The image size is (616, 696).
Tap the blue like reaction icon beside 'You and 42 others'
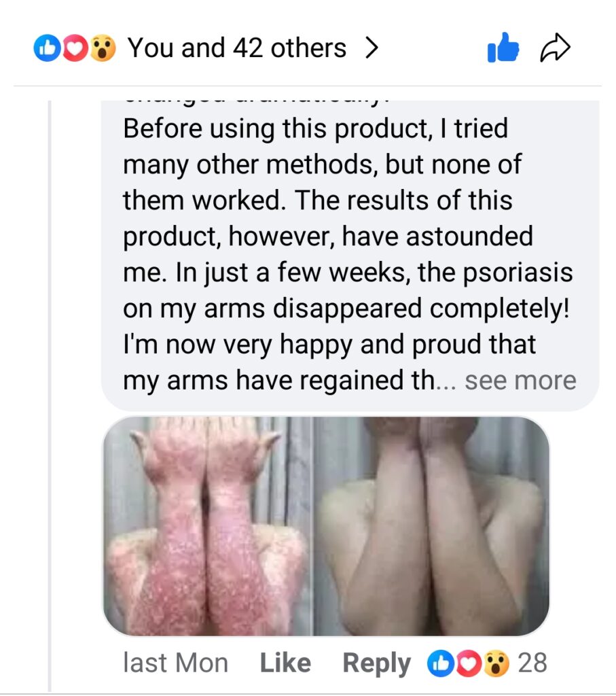pos(46,49)
